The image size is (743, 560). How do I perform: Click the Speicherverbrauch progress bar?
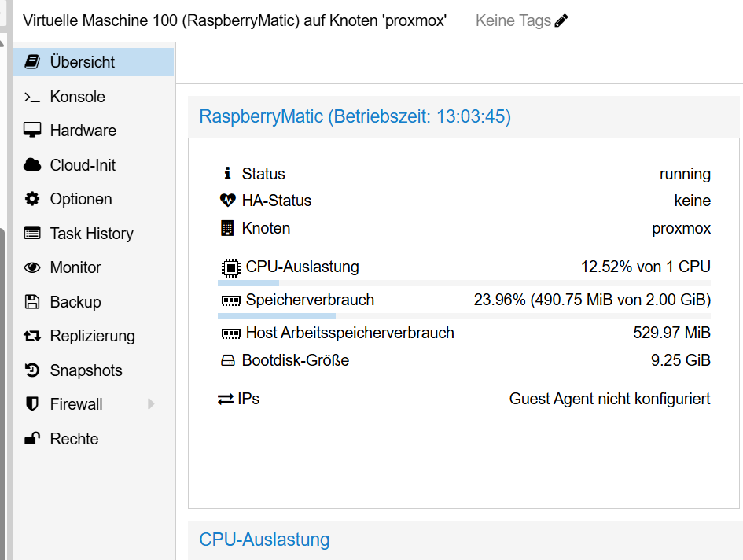(x=464, y=316)
